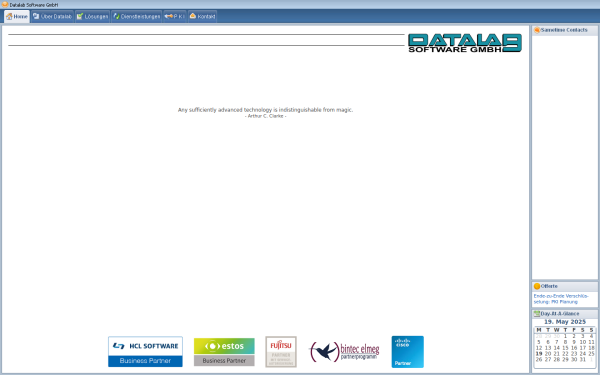
Task: Click the title bar application icon
Action: click(x=5, y=5)
